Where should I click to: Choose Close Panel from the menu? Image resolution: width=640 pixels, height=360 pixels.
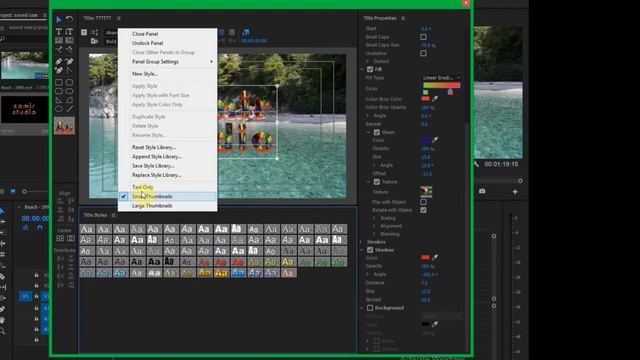tap(168, 34)
